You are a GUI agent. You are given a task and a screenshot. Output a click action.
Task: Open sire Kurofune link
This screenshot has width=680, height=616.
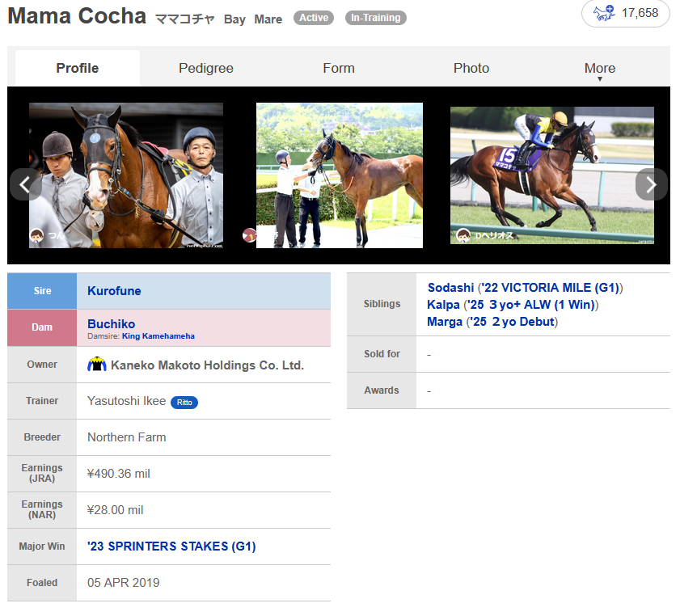pyautogui.click(x=114, y=291)
